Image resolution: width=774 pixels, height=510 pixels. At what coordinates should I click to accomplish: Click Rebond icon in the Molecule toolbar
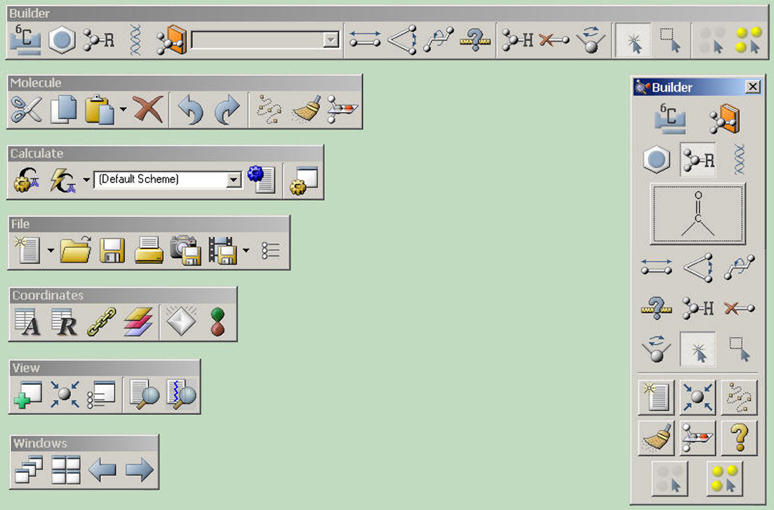click(269, 109)
